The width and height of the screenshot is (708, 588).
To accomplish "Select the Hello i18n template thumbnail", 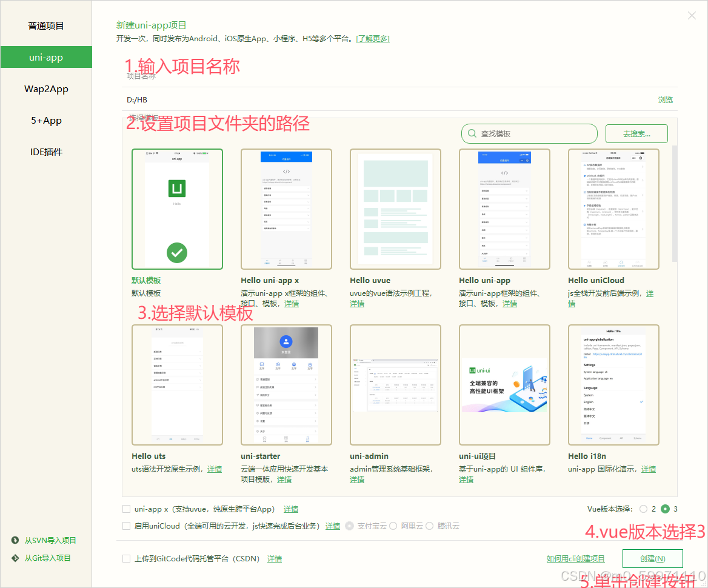I will pyautogui.click(x=613, y=385).
